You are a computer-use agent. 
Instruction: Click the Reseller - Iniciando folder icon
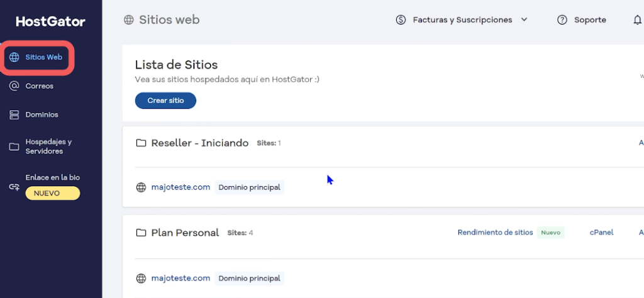tap(142, 143)
